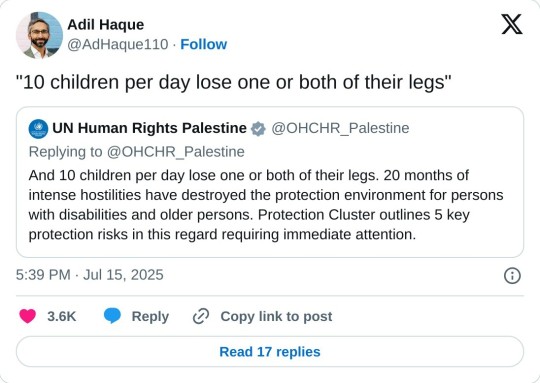
Task: Open Adil Haque's profile picture
Action: tap(39, 35)
